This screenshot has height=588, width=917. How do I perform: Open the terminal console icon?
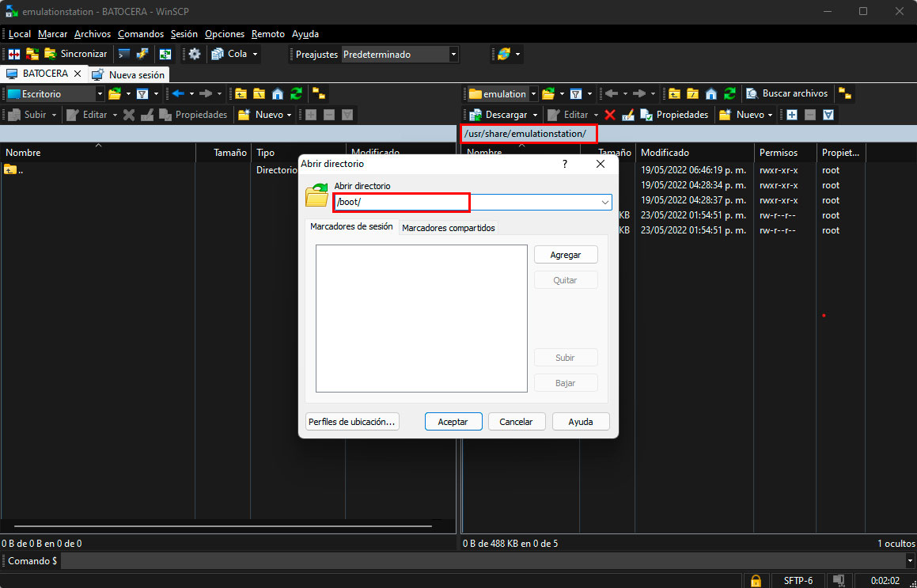pyautogui.click(x=124, y=54)
